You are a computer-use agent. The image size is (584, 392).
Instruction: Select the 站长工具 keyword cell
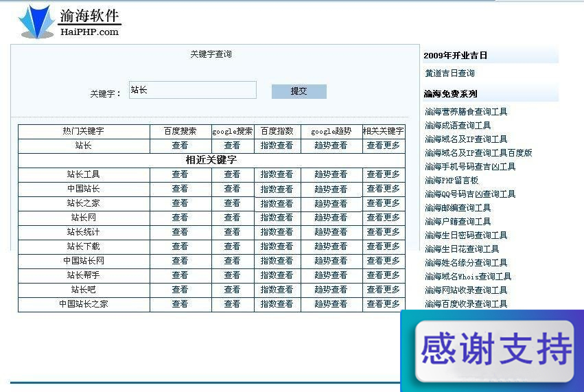[x=84, y=174]
